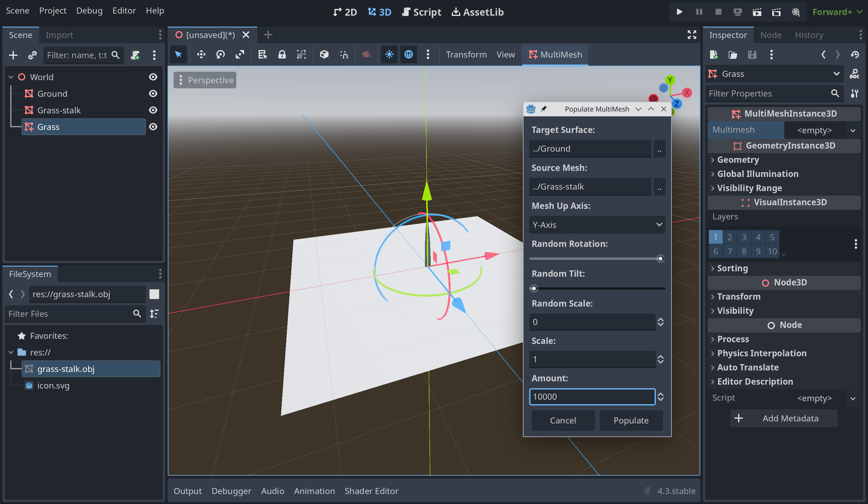Open the Script property dropdown arrow
Image resolution: width=868 pixels, height=504 pixels.
click(853, 398)
